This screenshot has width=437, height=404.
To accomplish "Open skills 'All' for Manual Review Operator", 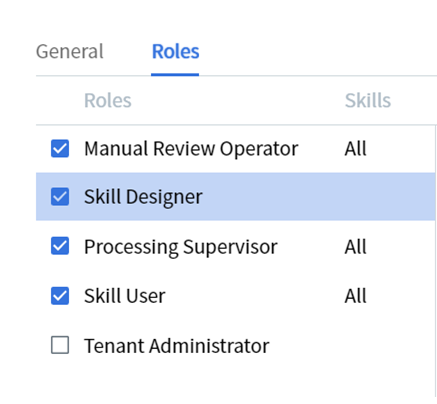I will click(x=355, y=148).
